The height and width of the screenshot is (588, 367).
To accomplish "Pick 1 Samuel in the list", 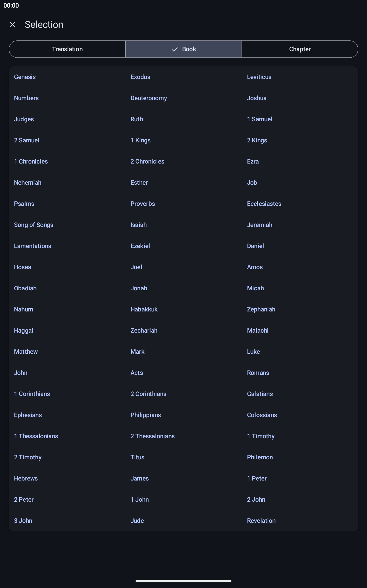I will pyautogui.click(x=259, y=119).
